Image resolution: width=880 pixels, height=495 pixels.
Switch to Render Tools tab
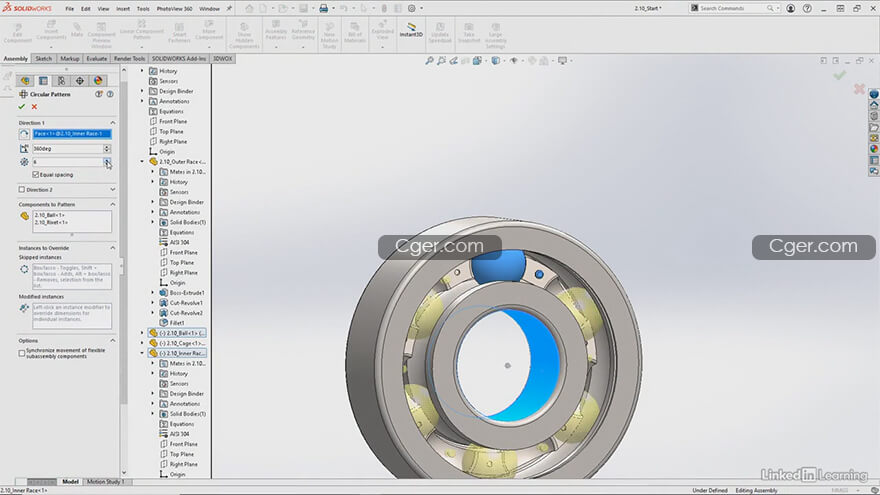point(129,58)
